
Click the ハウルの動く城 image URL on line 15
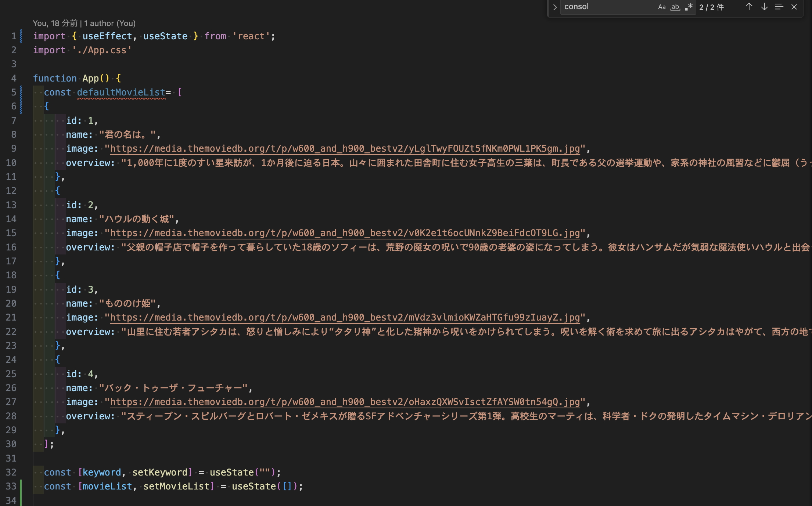pyautogui.click(x=342, y=233)
